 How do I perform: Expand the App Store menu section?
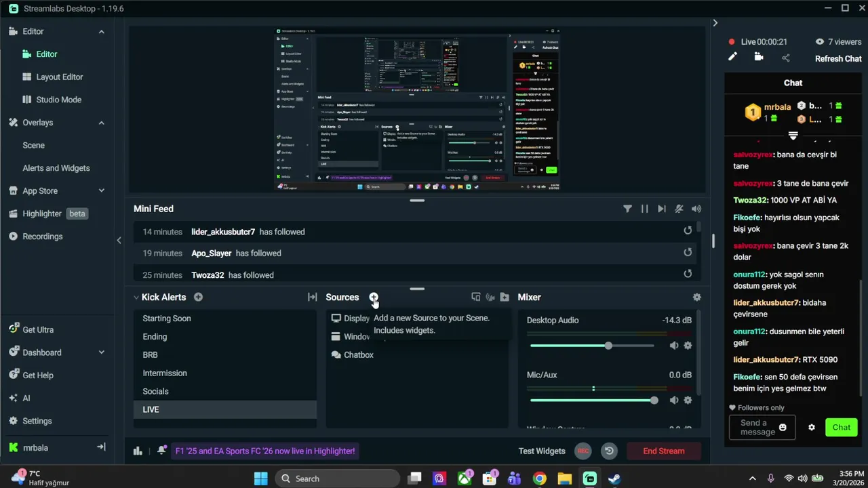tap(102, 191)
